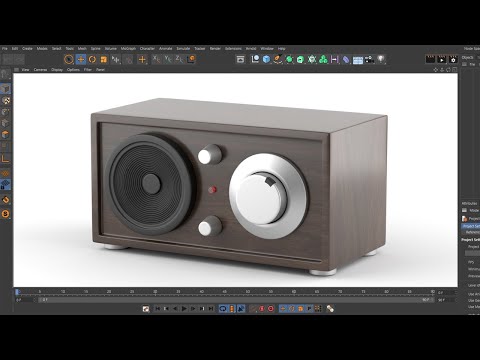Click the viewport orbit navigation icon
The height and width of the screenshot is (360, 480).
[448, 70]
